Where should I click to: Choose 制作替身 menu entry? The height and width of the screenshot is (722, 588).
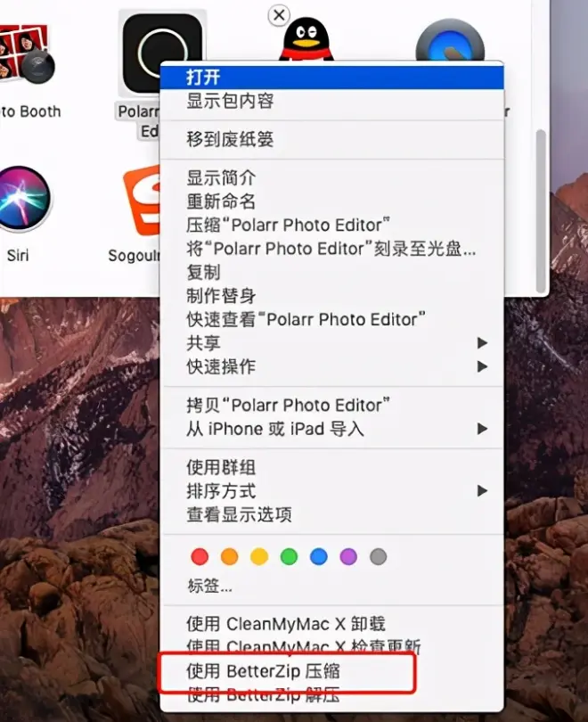click(331, 296)
